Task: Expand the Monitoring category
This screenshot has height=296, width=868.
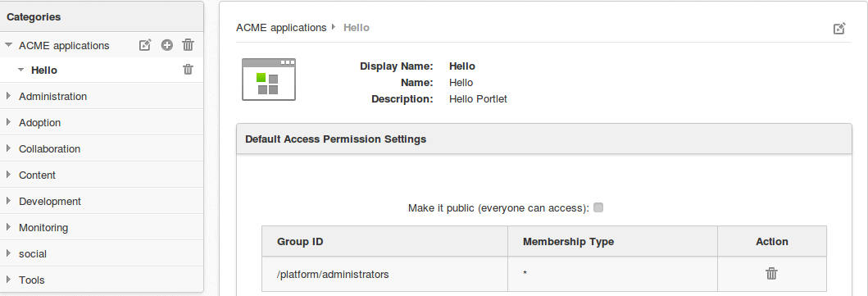Action: [x=8, y=227]
